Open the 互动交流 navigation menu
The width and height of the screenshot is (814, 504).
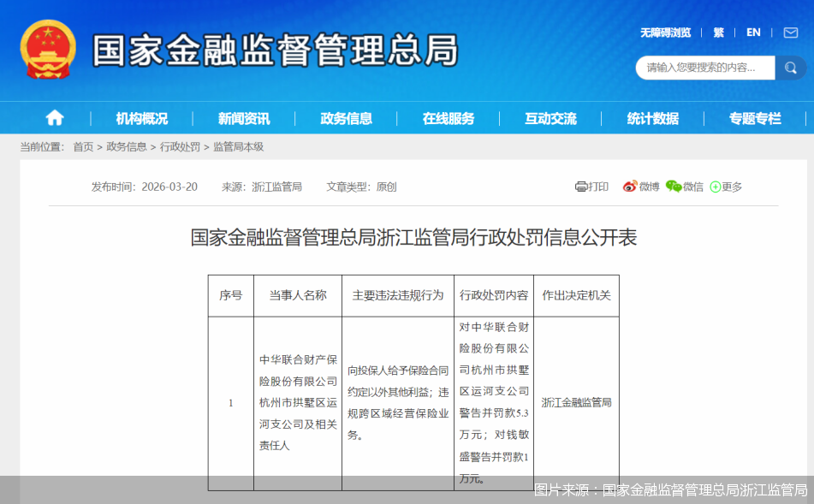pyautogui.click(x=550, y=118)
